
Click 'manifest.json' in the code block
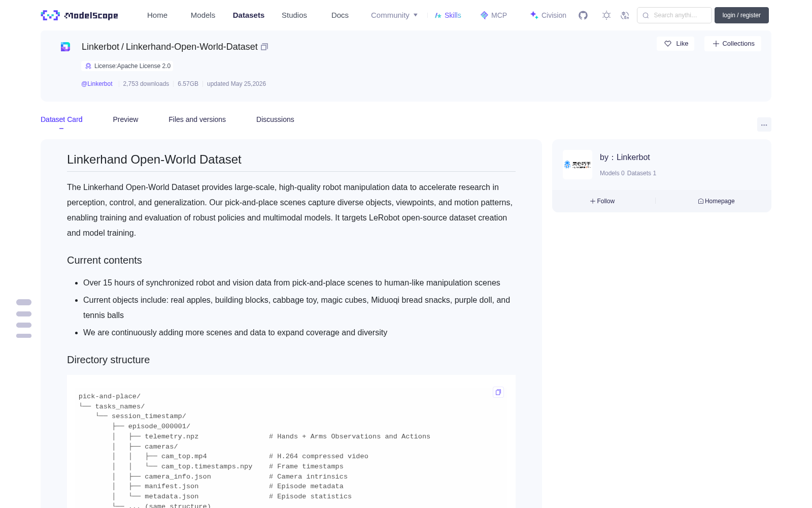point(172,486)
